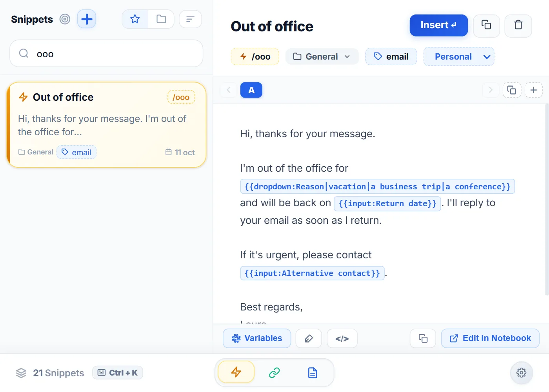Open the Personal dropdown

click(x=459, y=56)
